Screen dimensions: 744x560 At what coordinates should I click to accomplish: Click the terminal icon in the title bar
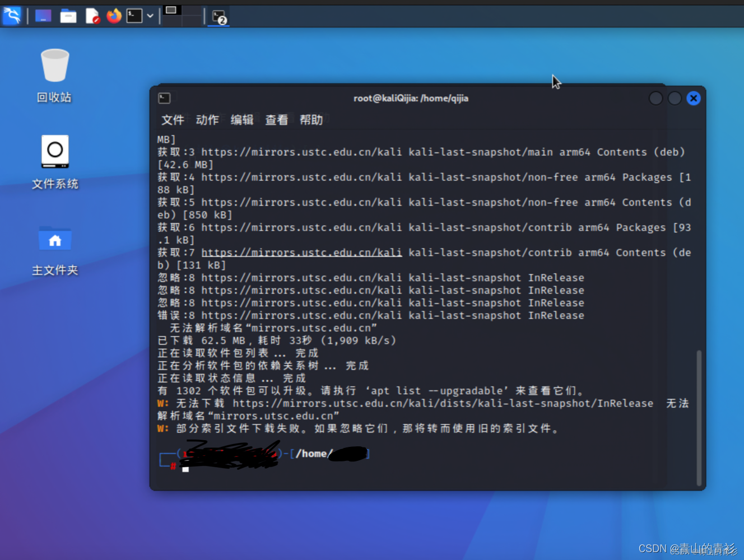pyautogui.click(x=164, y=98)
